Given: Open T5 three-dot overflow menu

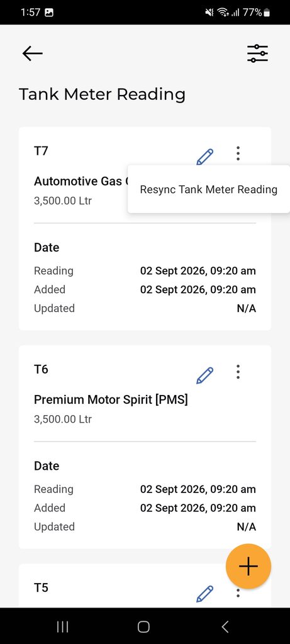Looking at the screenshot, I should [x=238, y=592].
